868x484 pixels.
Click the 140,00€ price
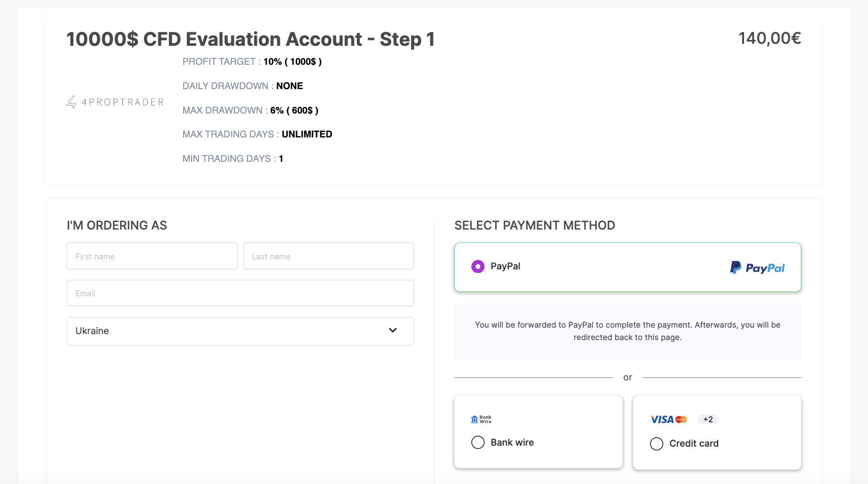tap(769, 38)
